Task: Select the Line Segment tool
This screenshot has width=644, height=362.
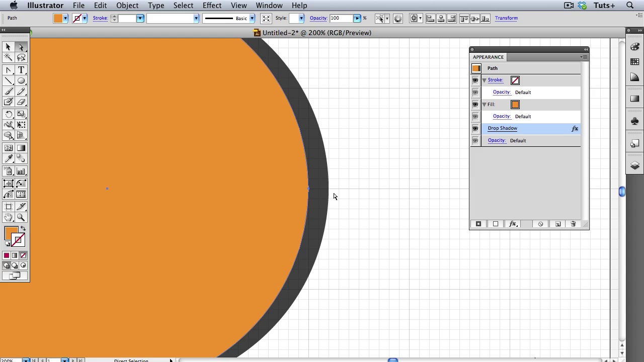Action: (x=8, y=81)
